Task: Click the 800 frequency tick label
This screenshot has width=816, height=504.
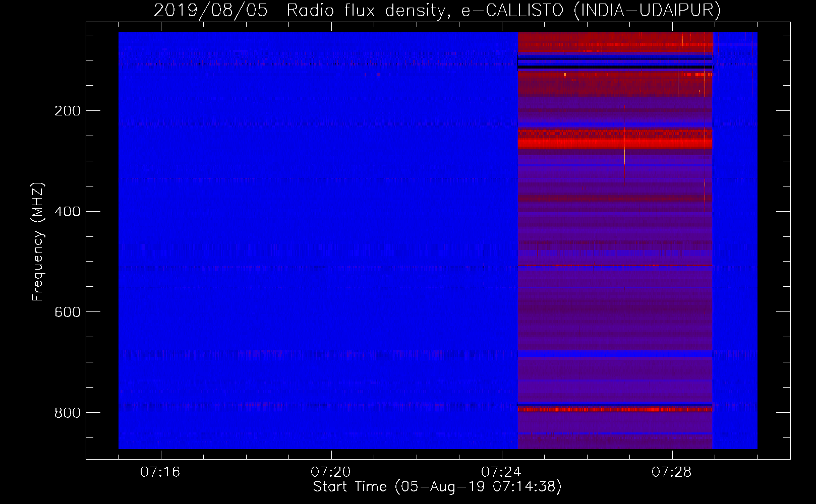Action: pos(68,413)
